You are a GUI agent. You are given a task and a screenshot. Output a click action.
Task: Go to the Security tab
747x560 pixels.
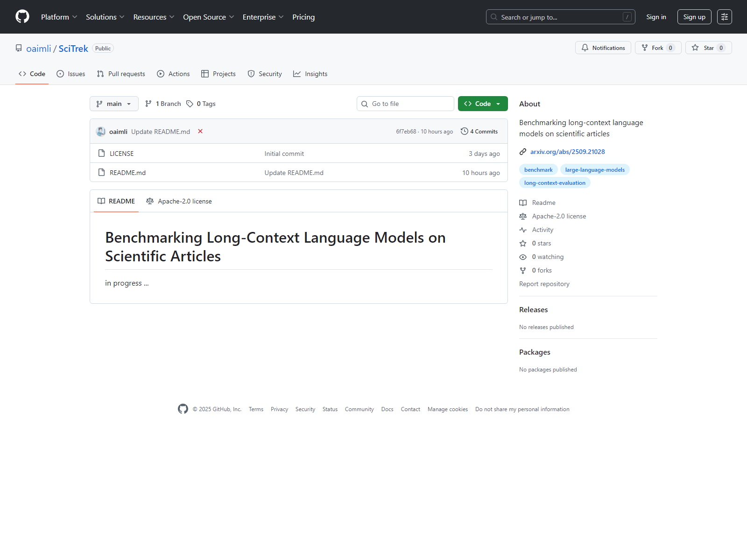(265, 74)
